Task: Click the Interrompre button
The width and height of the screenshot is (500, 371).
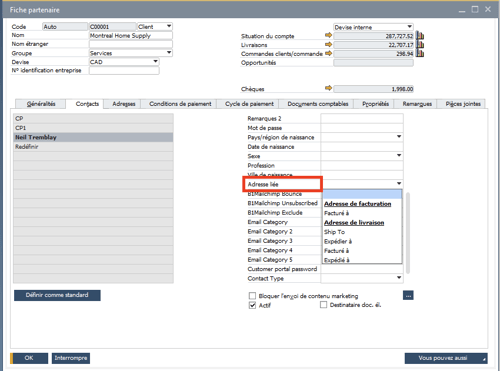Action: 71,358
